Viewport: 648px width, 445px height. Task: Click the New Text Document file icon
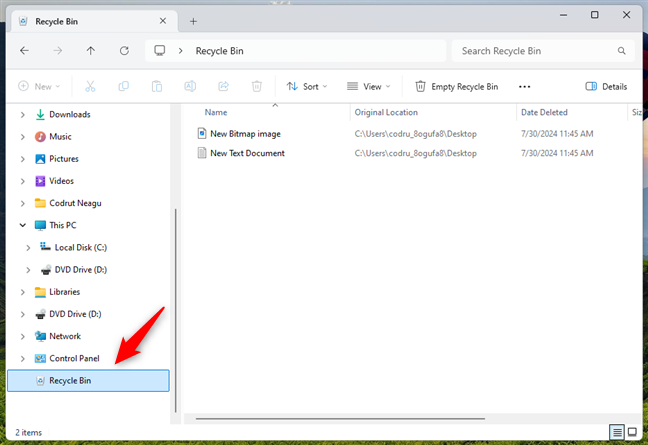coord(202,153)
